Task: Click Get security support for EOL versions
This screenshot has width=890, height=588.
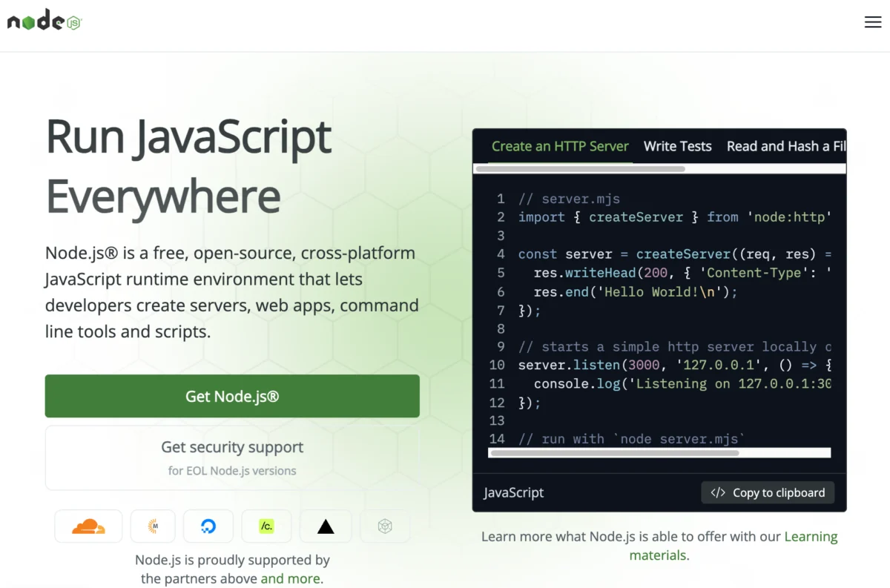Action: 232,457
